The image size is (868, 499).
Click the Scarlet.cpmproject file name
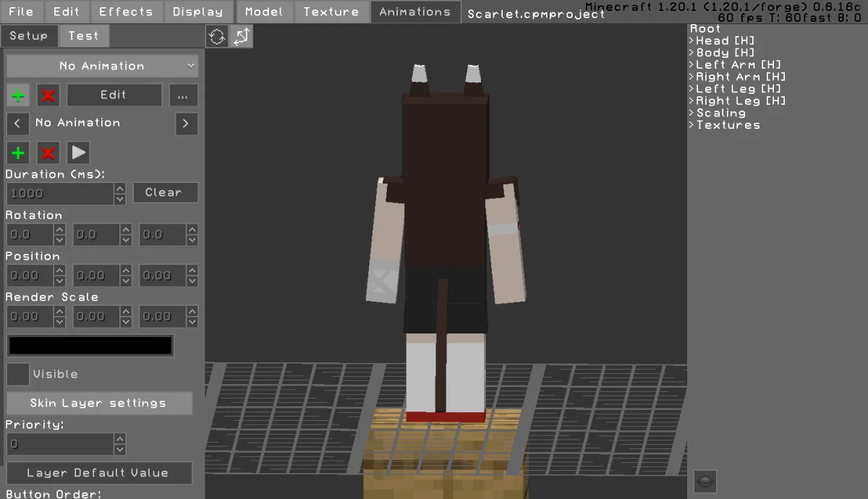[536, 14]
